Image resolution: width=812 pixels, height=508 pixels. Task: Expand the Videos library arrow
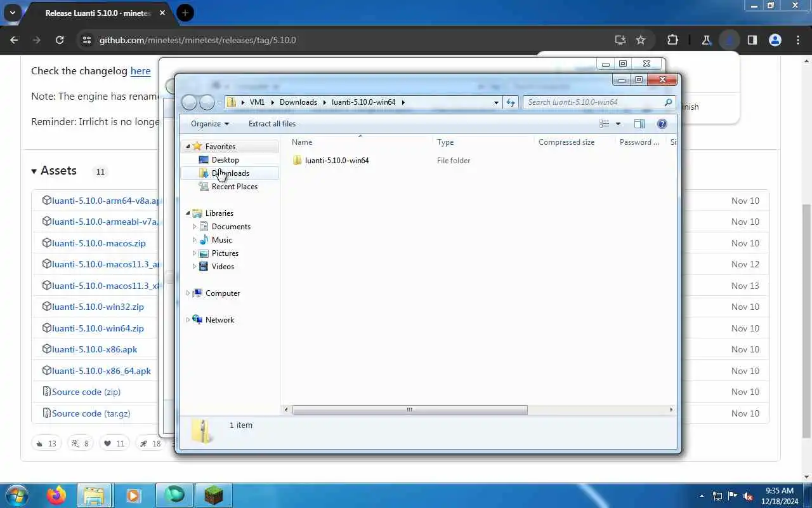tap(194, 267)
